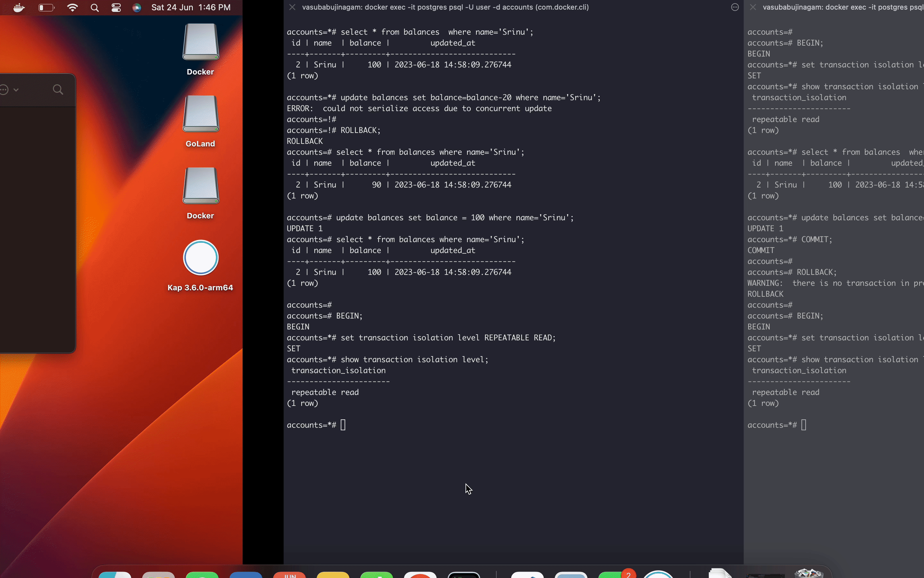924x578 pixels.
Task: Click the 'set balance = 100' update command
Action: coord(430,217)
